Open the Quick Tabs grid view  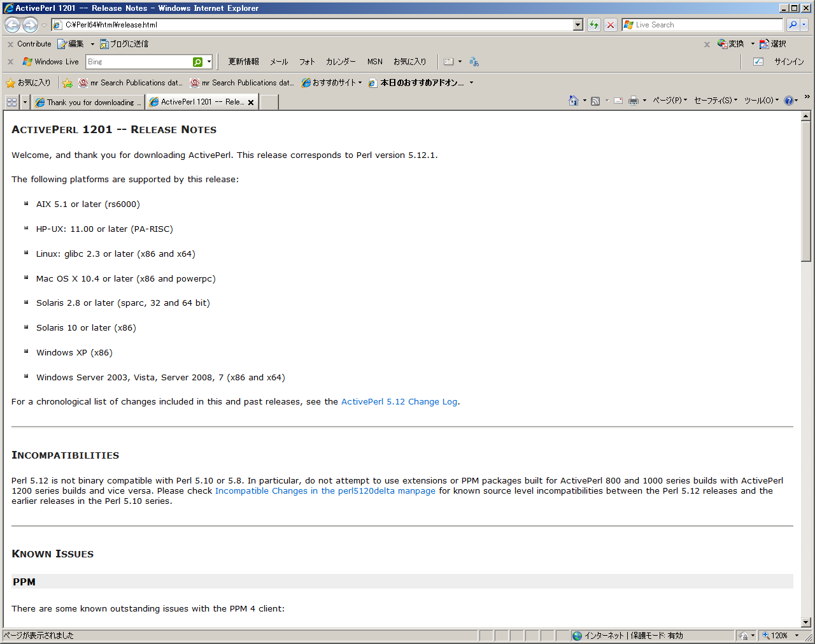coord(11,102)
